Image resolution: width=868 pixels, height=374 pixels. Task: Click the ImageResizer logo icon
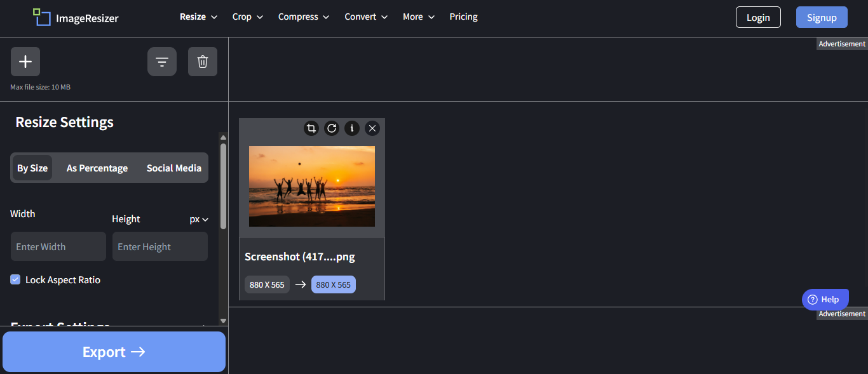[x=41, y=17]
